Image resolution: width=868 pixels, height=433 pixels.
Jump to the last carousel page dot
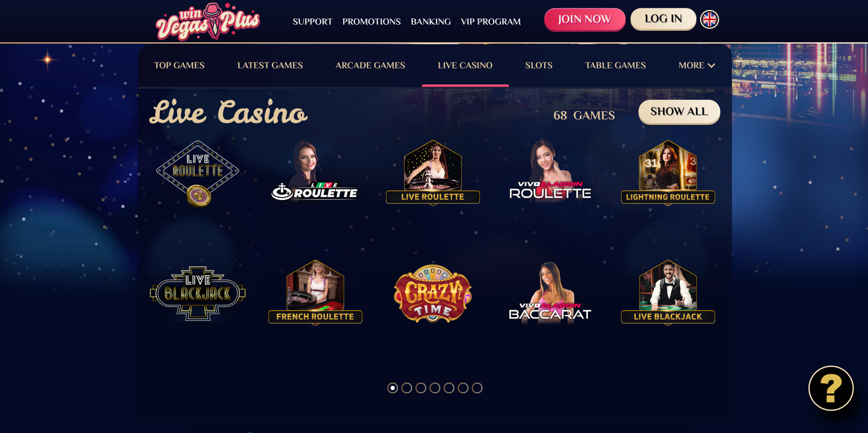478,388
